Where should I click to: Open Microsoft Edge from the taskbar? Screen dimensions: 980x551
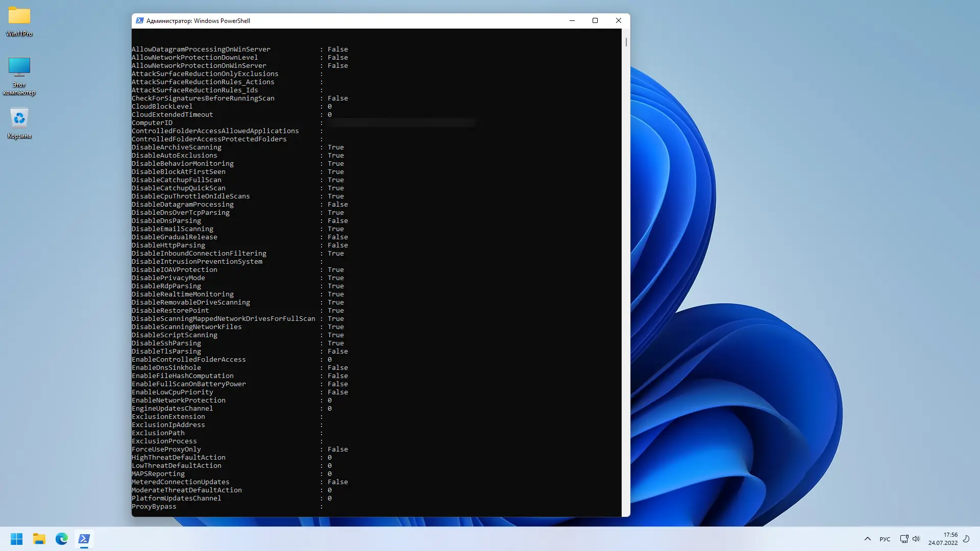61,539
